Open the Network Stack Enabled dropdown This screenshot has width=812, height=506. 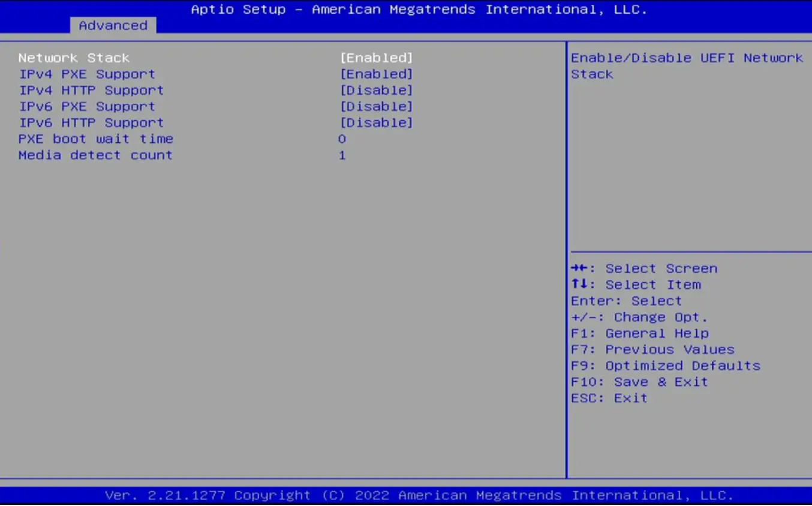click(x=377, y=58)
